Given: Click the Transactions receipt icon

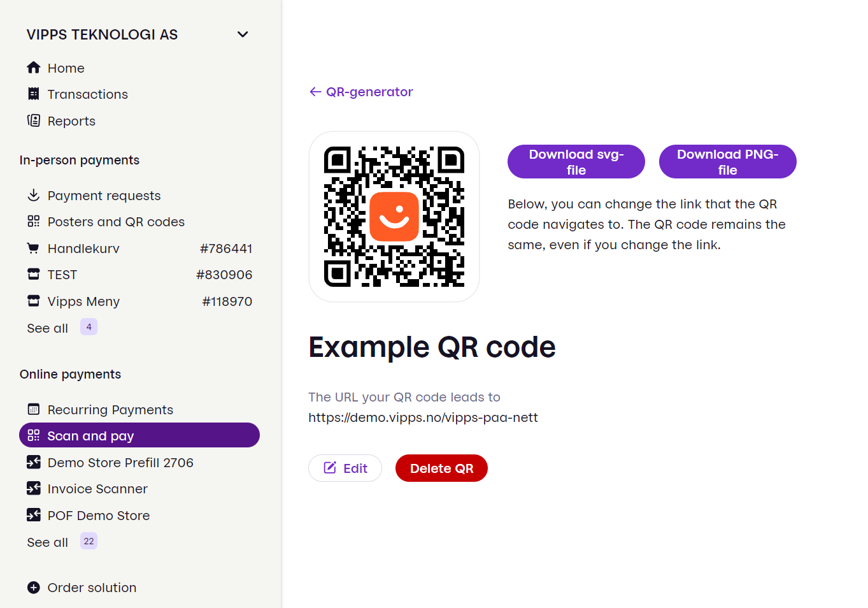Looking at the screenshot, I should tap(34, 94).
